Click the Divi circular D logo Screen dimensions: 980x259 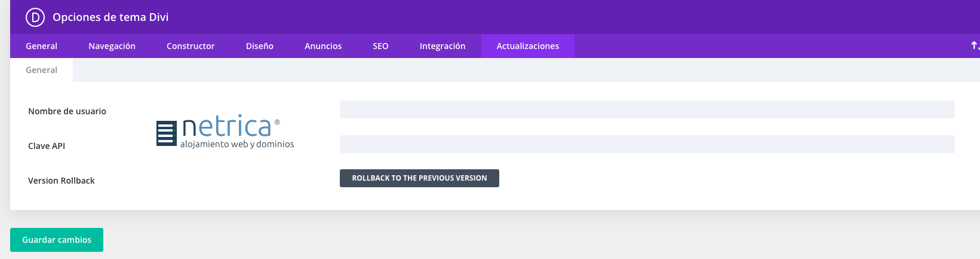click(x=35, y=17)
